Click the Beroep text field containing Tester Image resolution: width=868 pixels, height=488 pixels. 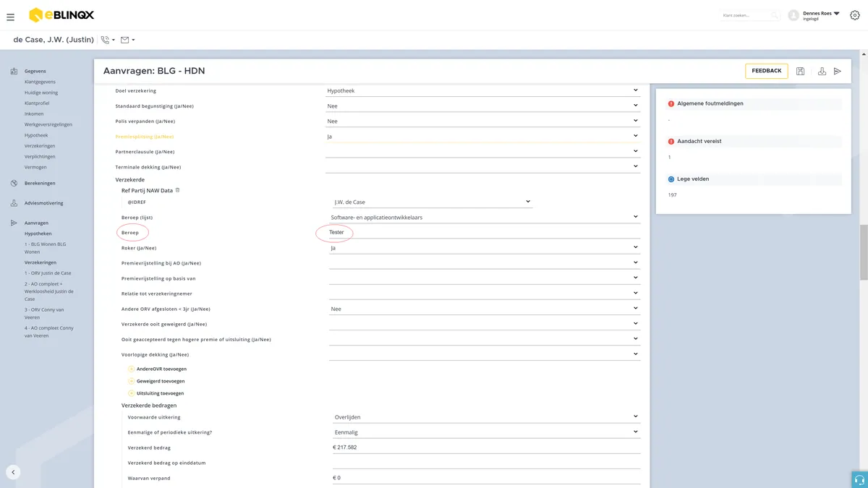coord(483,232)
